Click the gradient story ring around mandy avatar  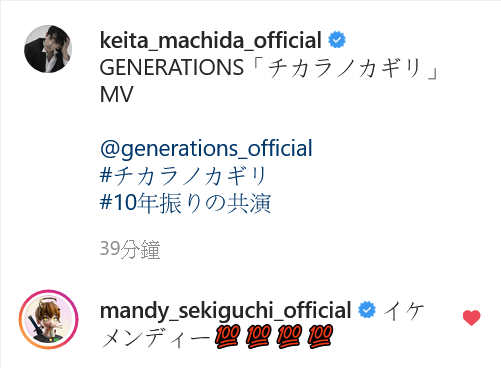coord(49,292)
